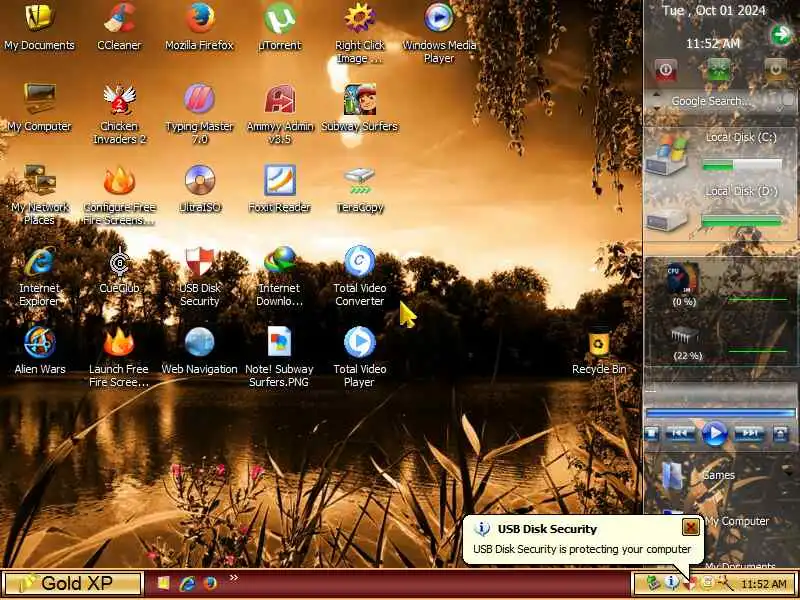The image size is (800, 600).
Task: Select Note! Subway Surfers.PNG file
Action: tap(279, 357)
